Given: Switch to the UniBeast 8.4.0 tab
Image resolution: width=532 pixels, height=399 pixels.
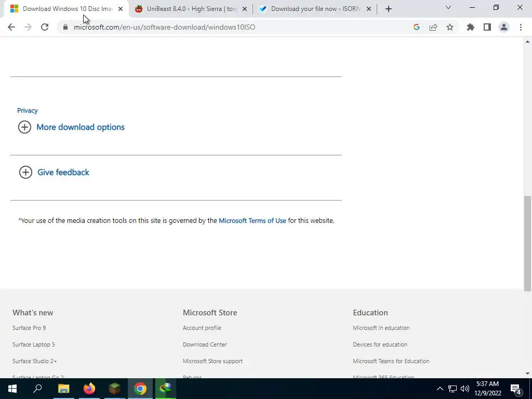Looking at the screenshot, I should (x=192, y=9).
